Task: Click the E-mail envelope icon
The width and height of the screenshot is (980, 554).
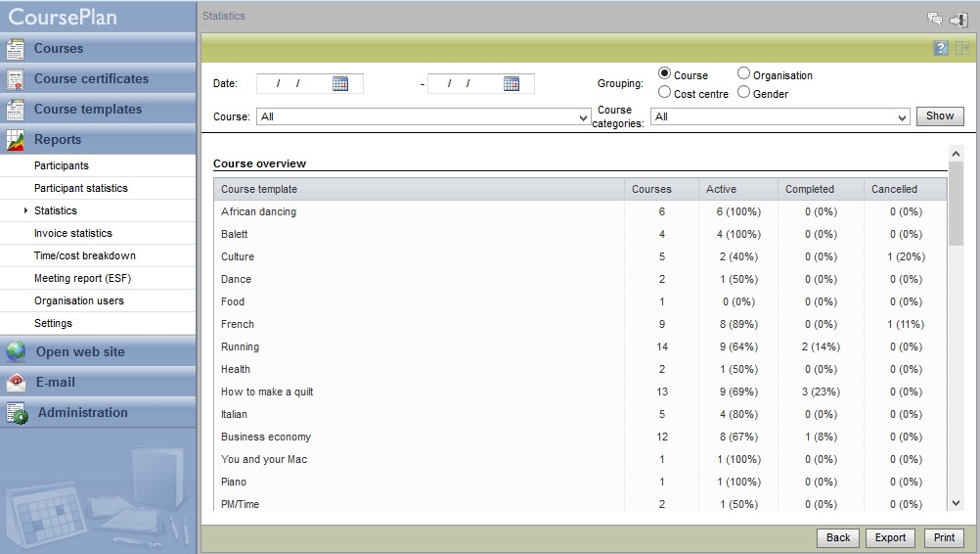Action: click(x=16, y=382)
